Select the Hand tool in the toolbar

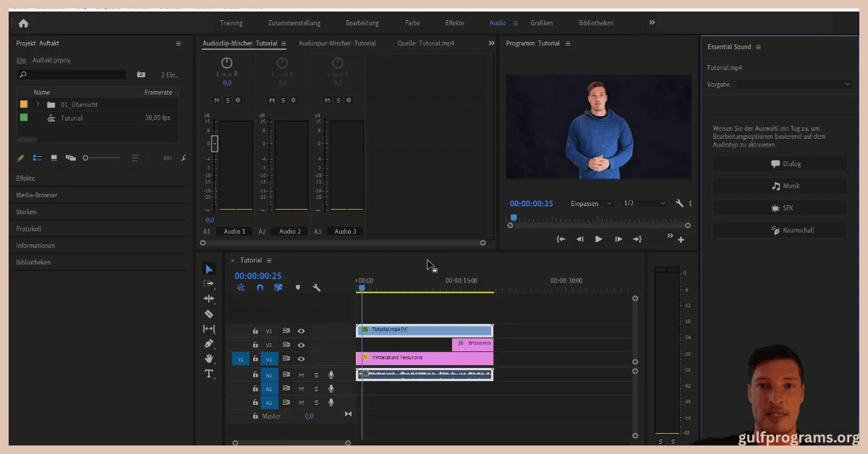click(x=209, y=359)
